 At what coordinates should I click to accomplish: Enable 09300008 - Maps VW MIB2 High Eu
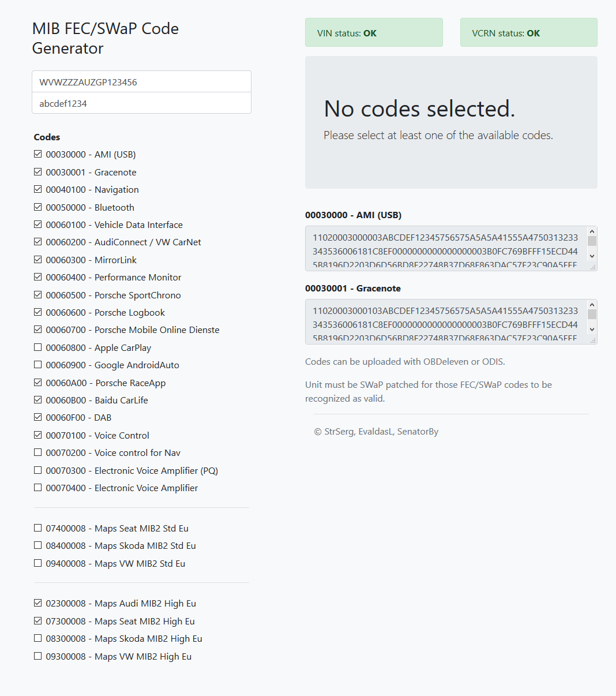point(37,656)
